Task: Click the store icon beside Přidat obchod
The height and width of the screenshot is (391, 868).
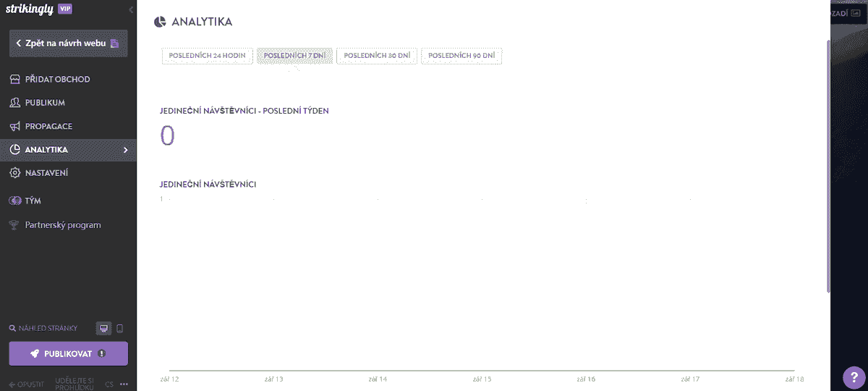Action: click(14, 79)
